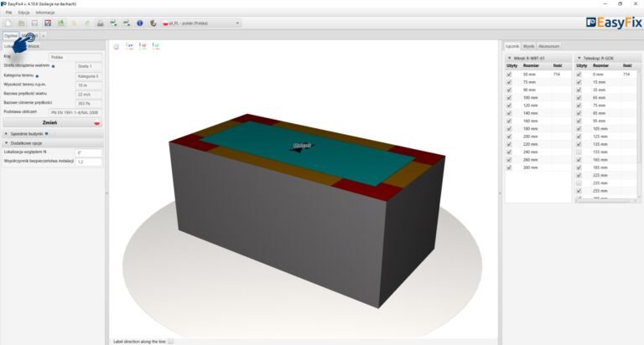
Task: Click the Lokalizacja względem N field
Action: (89, 152)
